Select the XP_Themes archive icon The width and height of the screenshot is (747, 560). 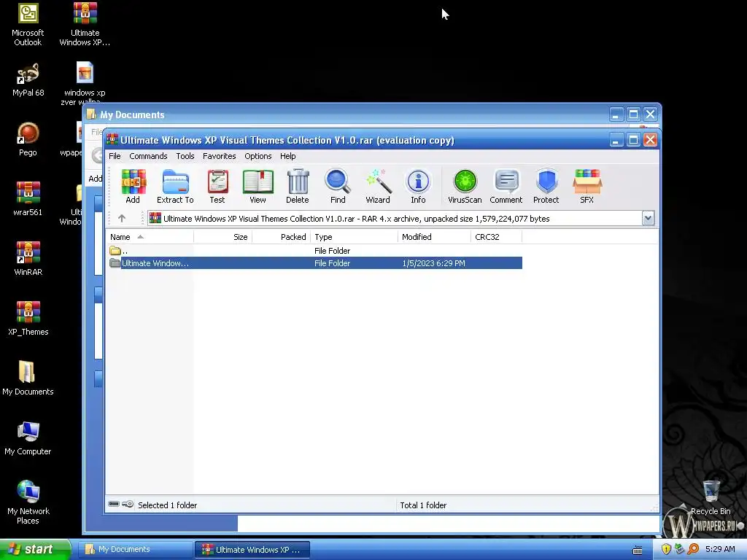pos(28,319)
